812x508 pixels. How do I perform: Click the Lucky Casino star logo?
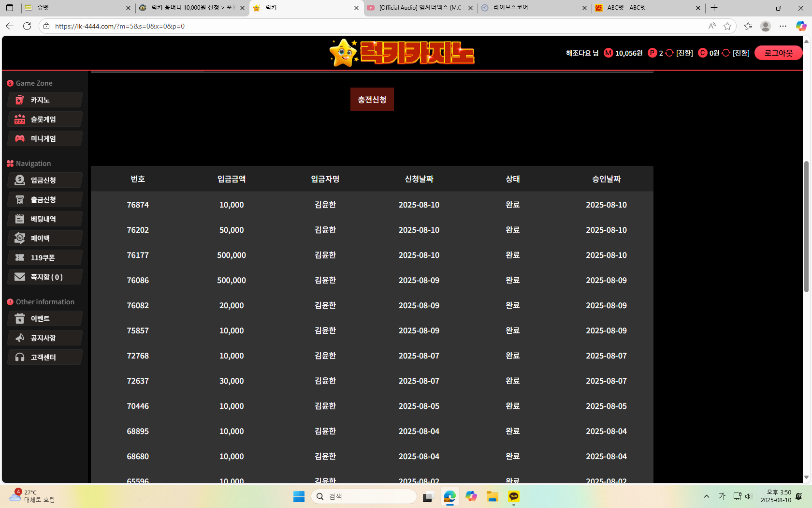click(343, 53)
